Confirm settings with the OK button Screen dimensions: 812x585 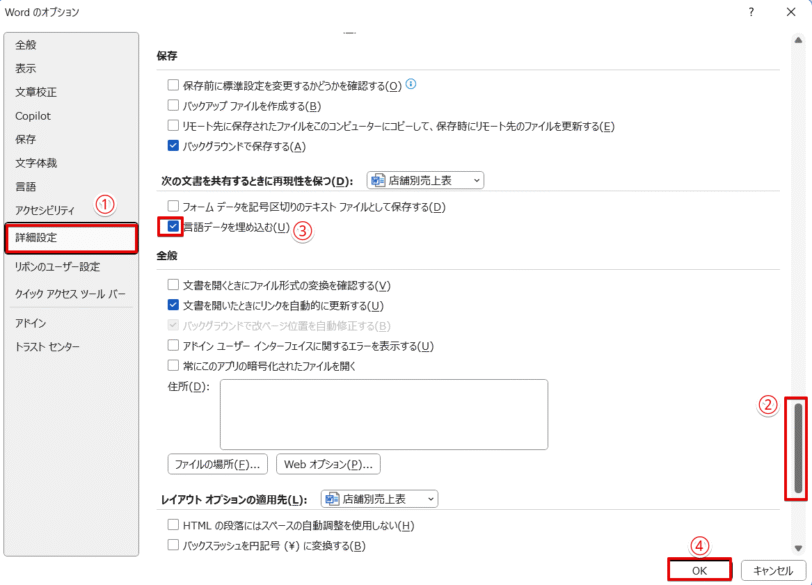[700, 570]
